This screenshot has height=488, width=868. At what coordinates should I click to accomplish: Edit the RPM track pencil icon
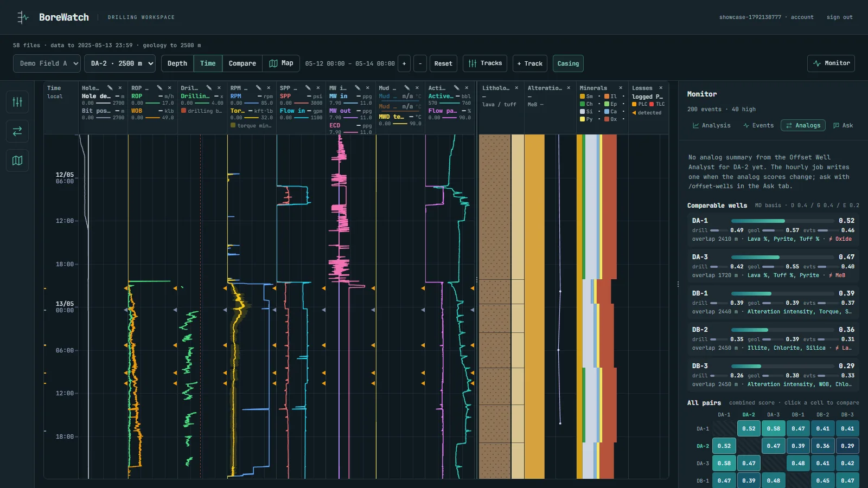pos(259,88)
